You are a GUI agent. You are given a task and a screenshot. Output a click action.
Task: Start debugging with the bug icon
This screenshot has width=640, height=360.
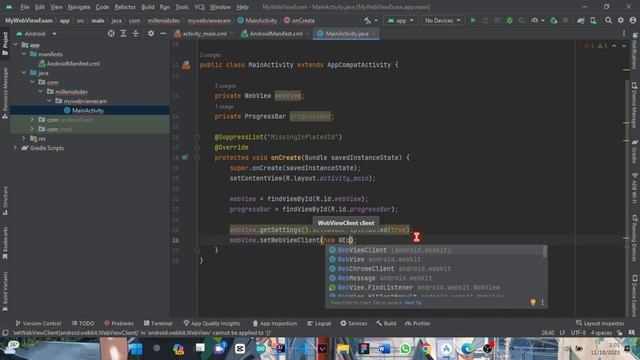pos(509,20)
